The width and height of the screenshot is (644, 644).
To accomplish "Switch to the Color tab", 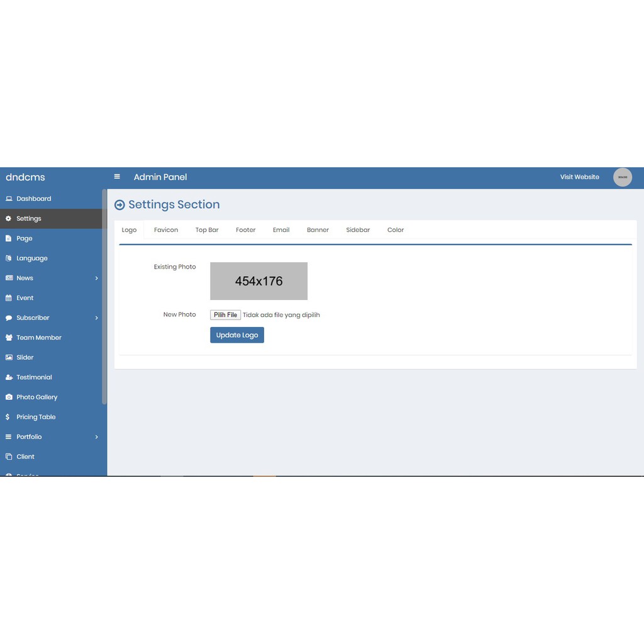I will (x=396, y=230).
